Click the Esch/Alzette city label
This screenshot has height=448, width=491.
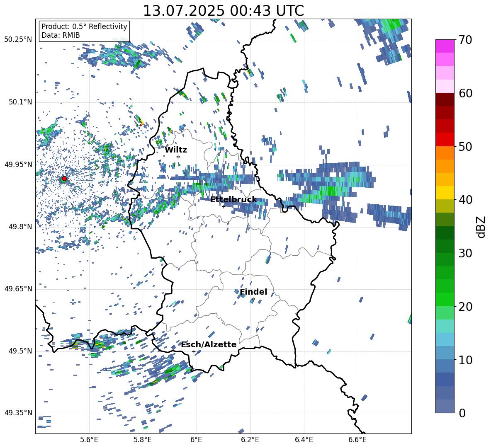click(209, 344)
